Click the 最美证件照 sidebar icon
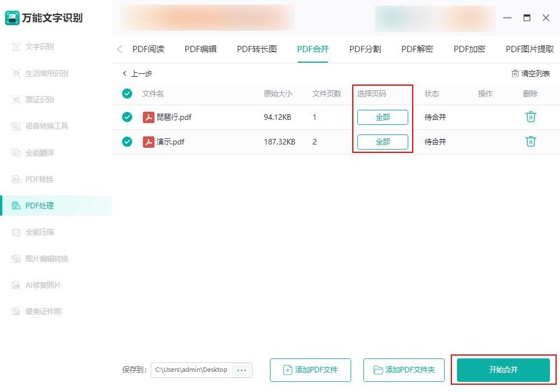This screenshot has width=560, height=392. [x=16, y=311]
